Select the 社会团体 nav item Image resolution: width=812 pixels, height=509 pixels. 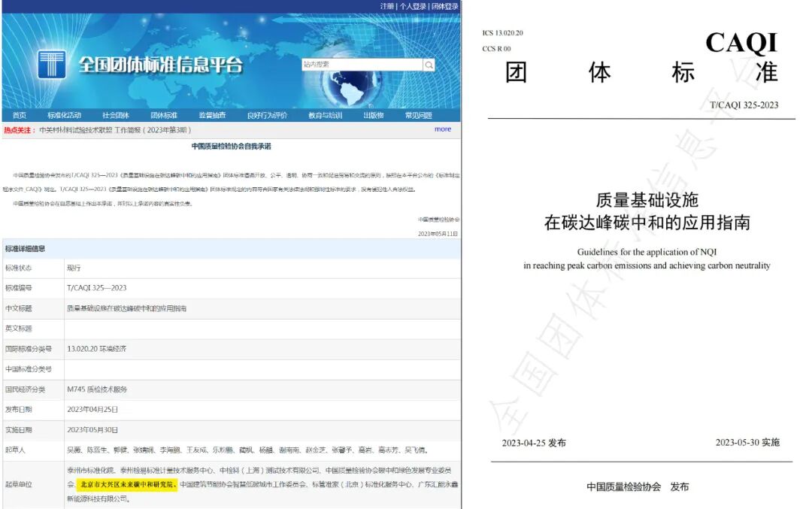(x=114, y=115)
